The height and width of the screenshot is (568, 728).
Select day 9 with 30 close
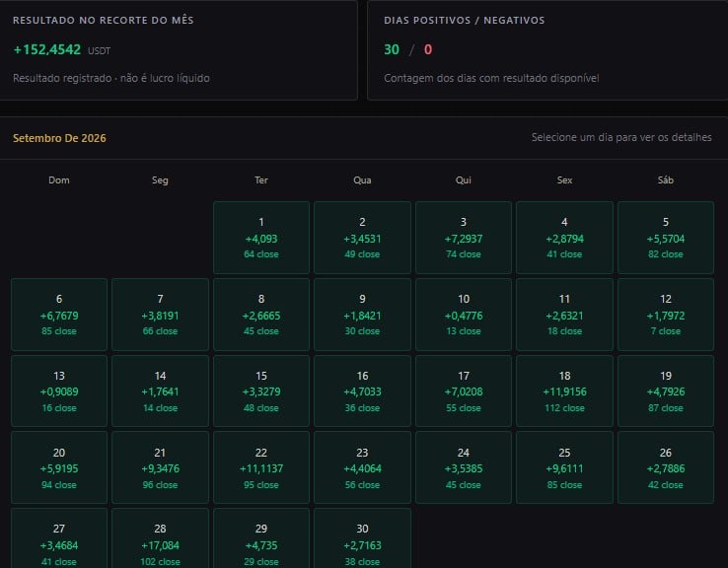click(x=362, y=315)
